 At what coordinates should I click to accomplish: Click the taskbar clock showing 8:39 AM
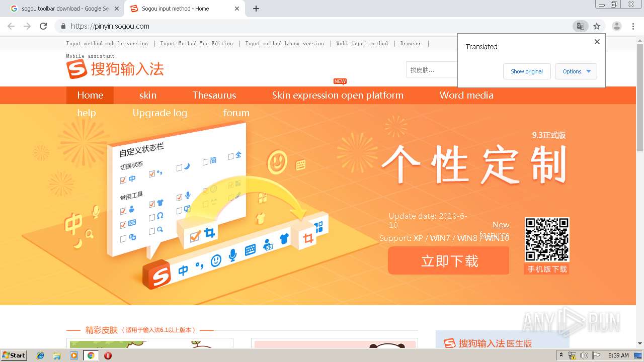[x=618, y=355]
